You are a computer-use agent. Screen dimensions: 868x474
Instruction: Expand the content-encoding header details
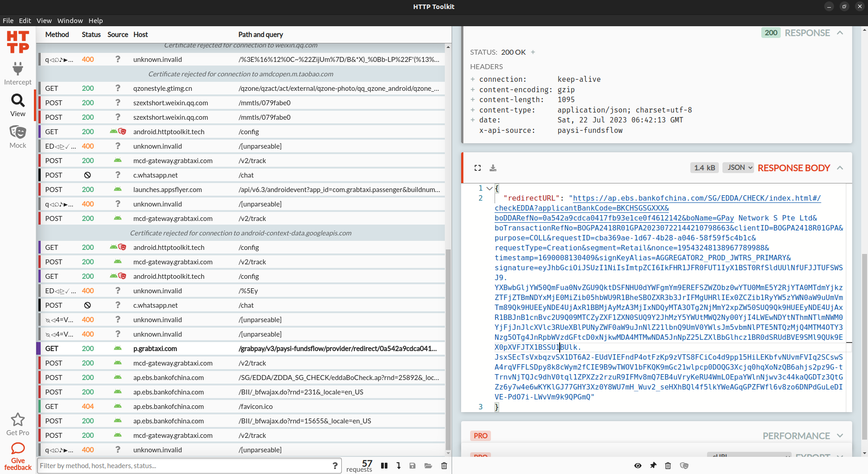point(473,89)
